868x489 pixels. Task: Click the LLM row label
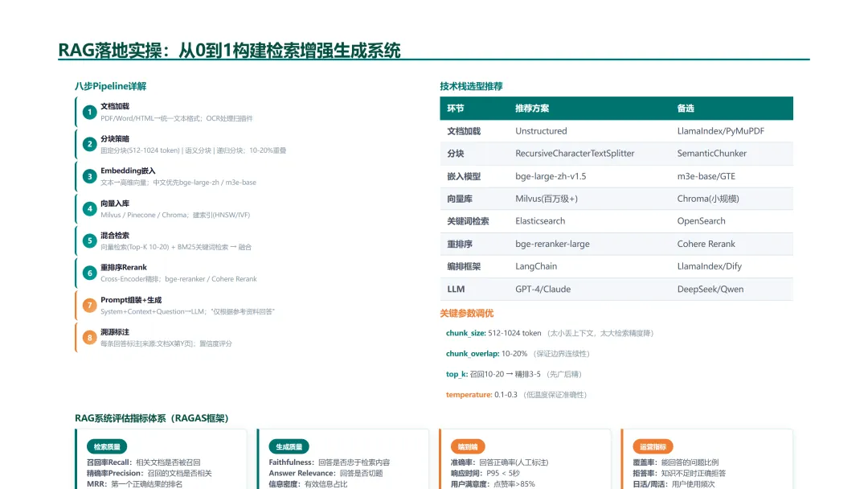[457, 289]
